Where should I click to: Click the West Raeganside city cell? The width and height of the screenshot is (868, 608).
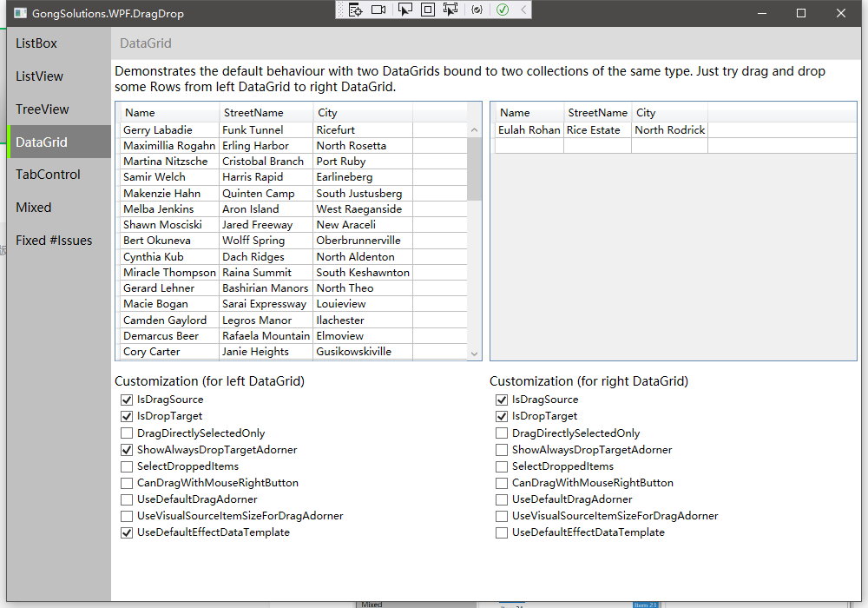[x=363, y=208]
